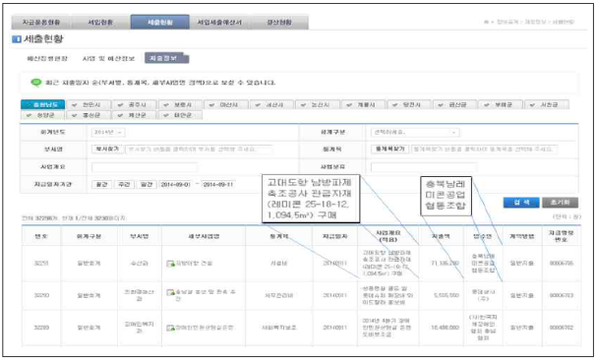Click the document icon in row 32291
The width and height of the screenshot is (597, 364).
[170, 264]
